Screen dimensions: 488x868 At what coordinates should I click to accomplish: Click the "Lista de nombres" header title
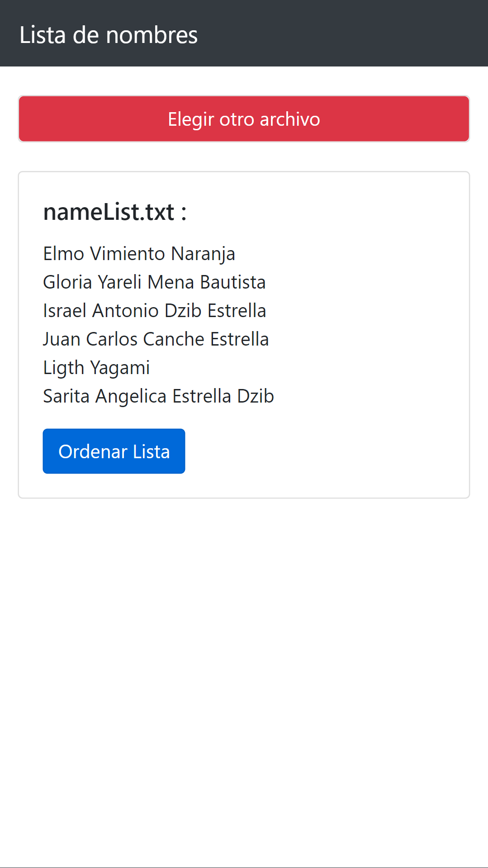click(x=109, y=35)
